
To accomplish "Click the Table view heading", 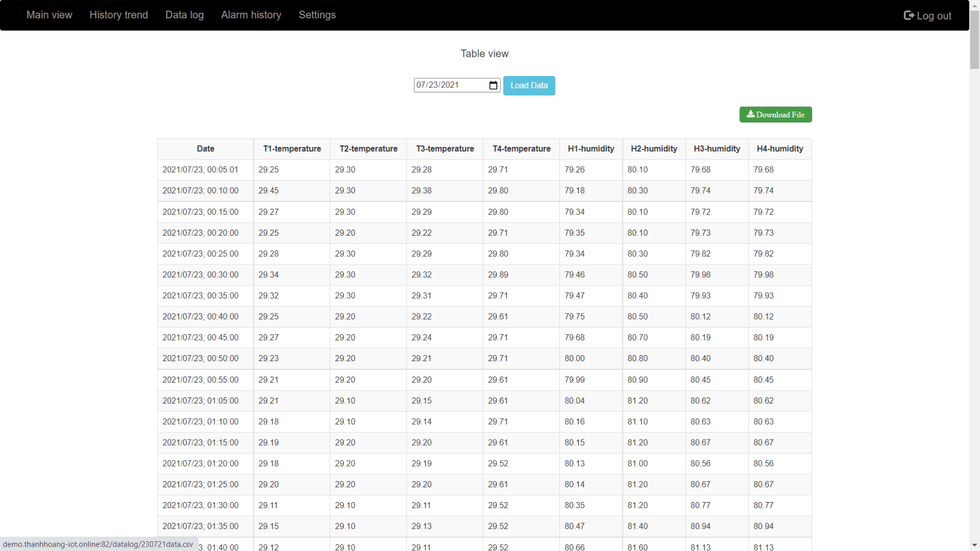I will pos(484,54).
